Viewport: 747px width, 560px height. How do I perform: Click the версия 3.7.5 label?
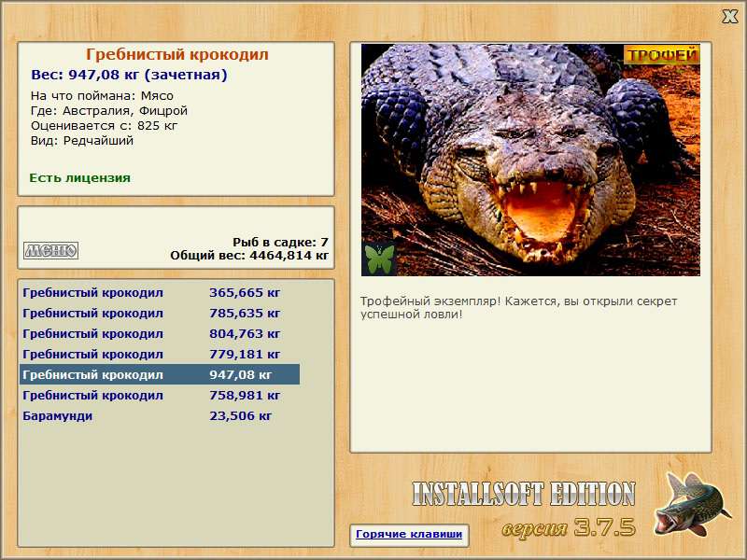pyautogui.click(x=569, y=527)
